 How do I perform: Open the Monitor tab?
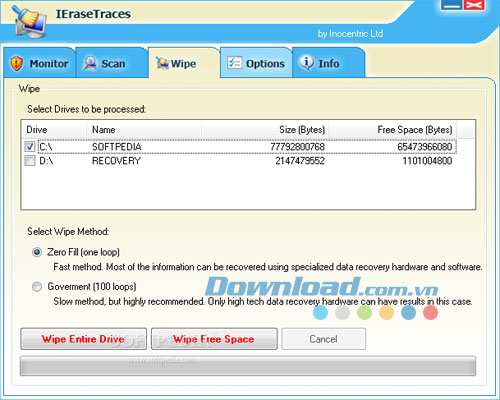[40, 63]
